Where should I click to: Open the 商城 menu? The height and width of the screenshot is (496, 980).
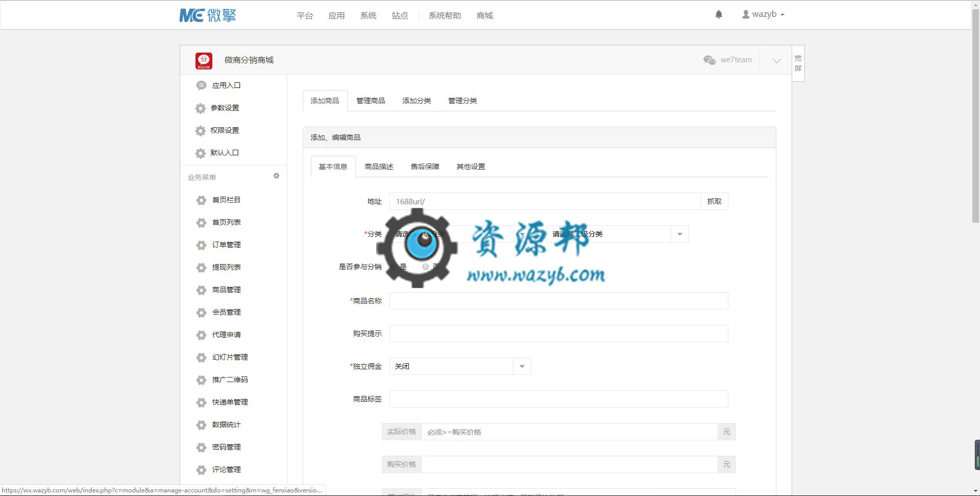pyautogui.click(x=484, y=16)
